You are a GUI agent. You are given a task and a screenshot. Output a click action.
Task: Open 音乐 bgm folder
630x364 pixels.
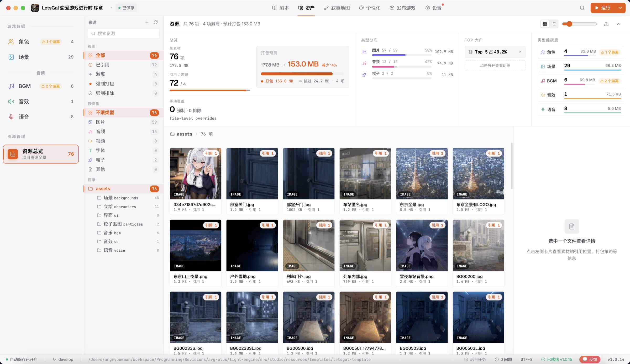click(128, 233)
